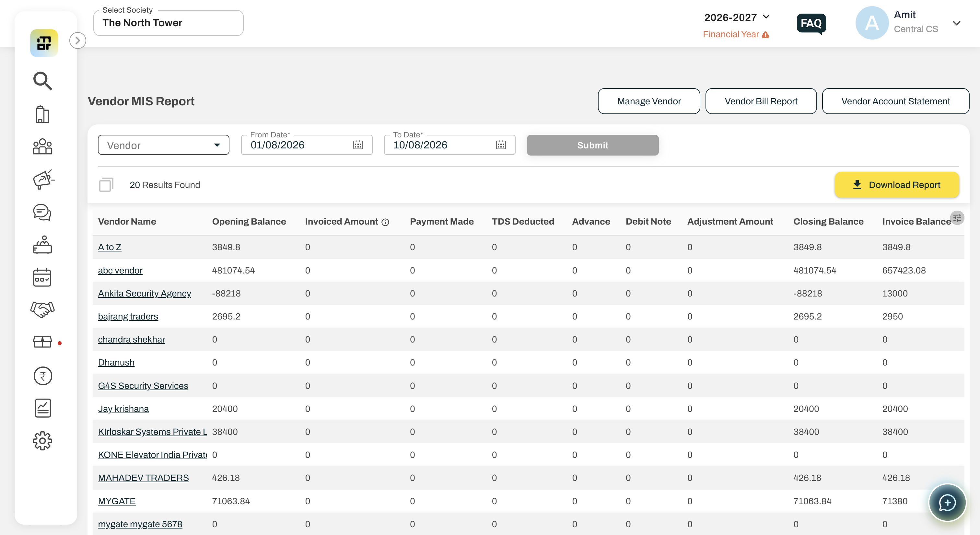Open the reports chart icon in sidebar
Viewport: 980px width, 535px height.
[43, 408]
